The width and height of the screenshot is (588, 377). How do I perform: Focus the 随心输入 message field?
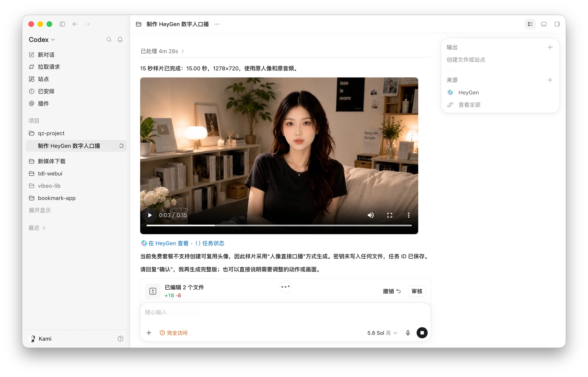(285, 312)
